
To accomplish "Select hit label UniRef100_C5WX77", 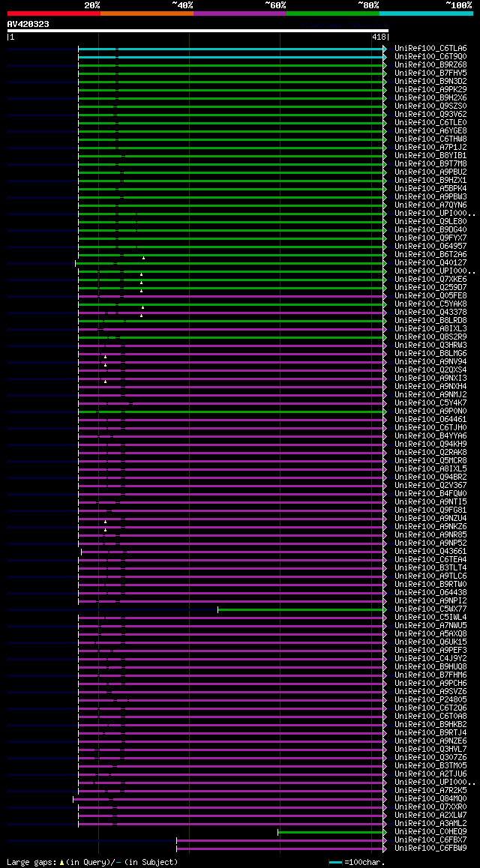I will pos(430,609).
